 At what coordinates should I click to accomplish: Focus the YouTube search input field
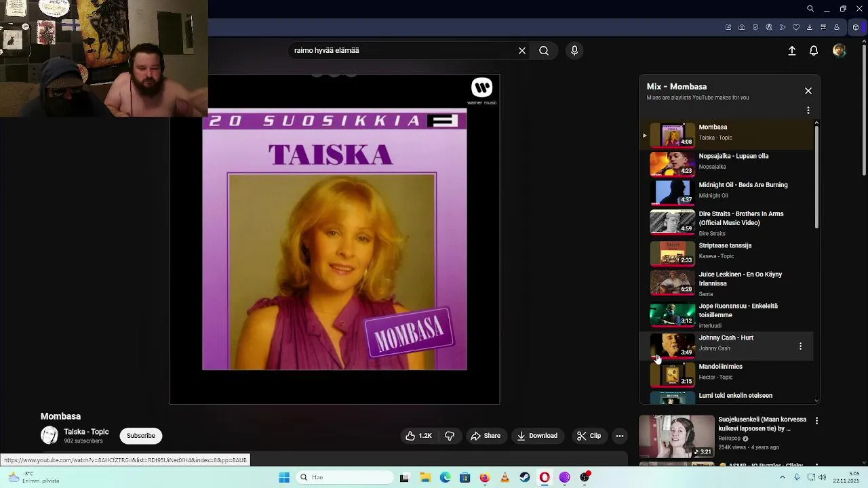pyautogui.click(x=403, y=51)
